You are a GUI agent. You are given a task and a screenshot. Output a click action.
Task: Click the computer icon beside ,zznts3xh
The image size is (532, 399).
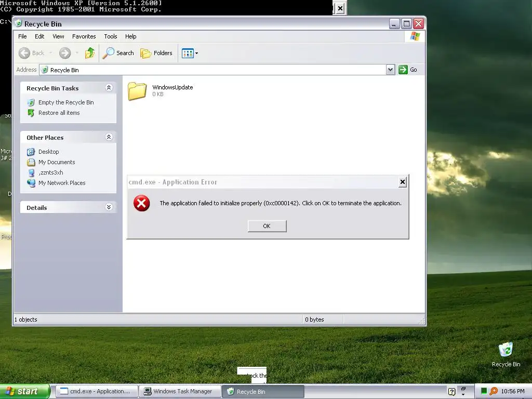(31, 172)
